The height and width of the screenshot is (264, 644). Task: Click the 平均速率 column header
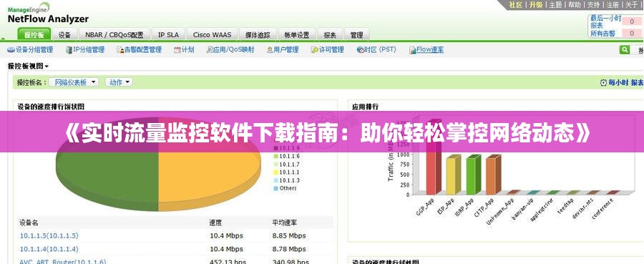pyautogui.click(x=285, y=223)
